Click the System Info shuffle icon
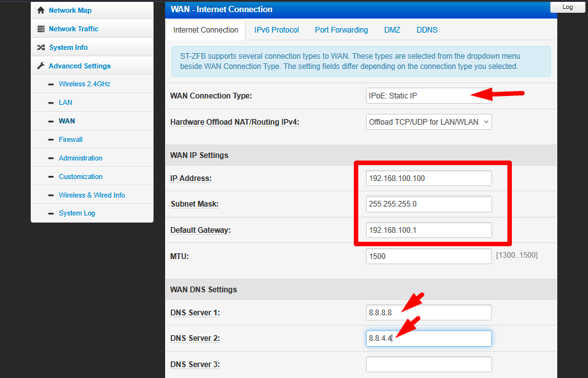This screenshot has width=588, height=378. tap(41, 47)
